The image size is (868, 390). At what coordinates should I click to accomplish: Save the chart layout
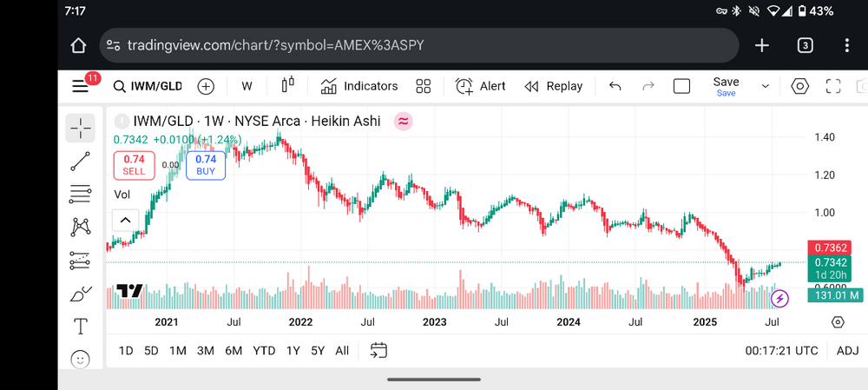click(726, 87)
